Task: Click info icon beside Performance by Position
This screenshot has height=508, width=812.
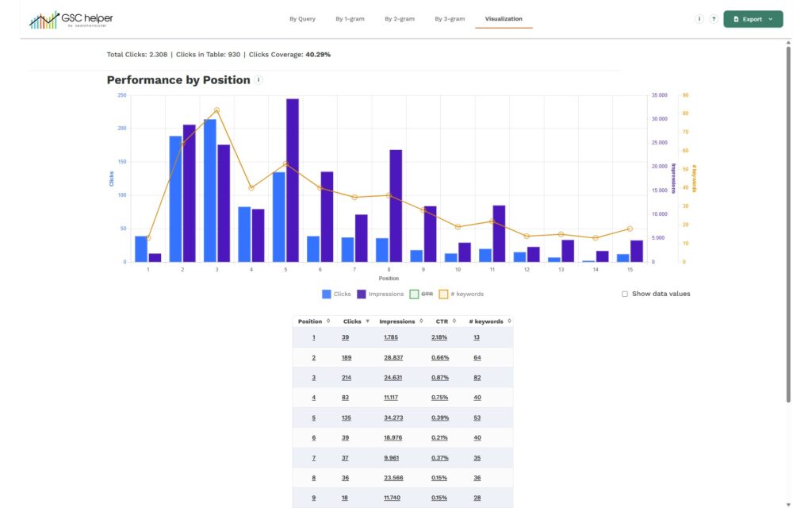Action: click(x=259, y=80)
